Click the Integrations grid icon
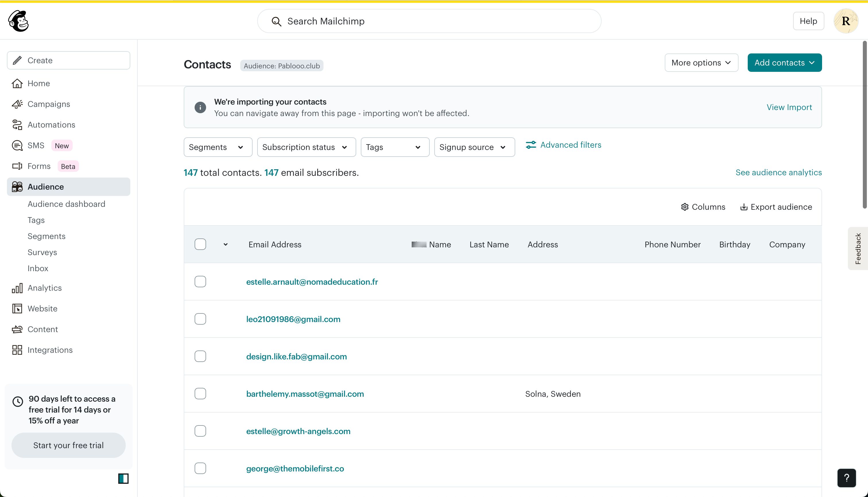Screen dimensions: 868x497 [x=17, y=350]
